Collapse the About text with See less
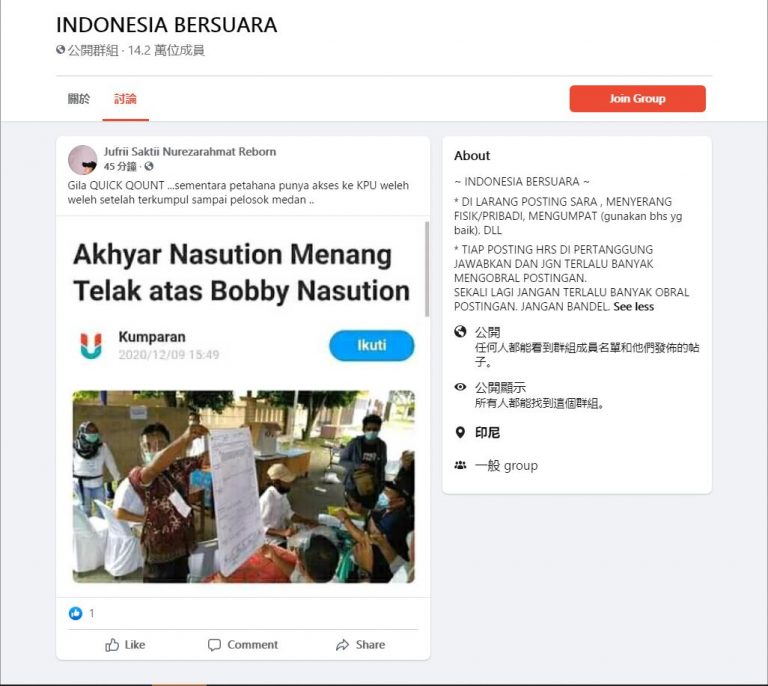The height and width of the screenshot is (686, 768). 633,307
